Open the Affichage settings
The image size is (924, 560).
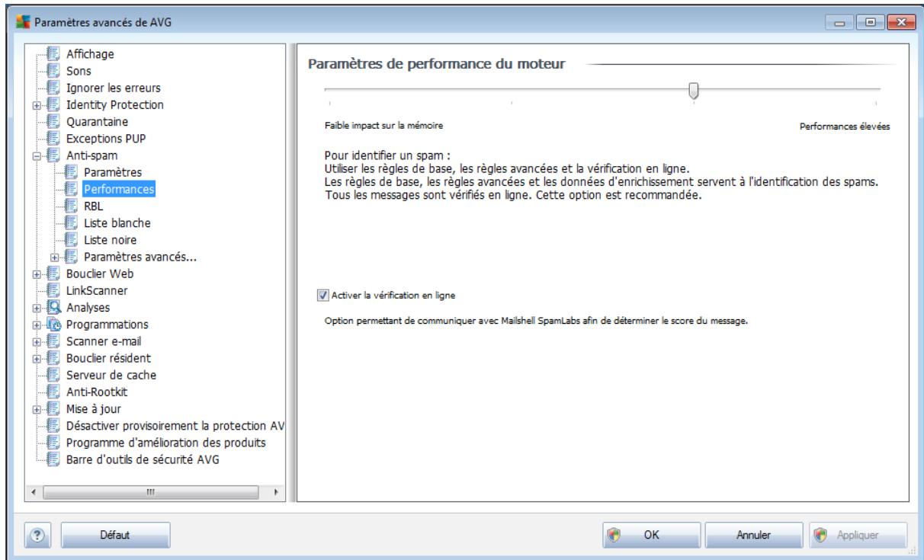click(x=90, y=56)
